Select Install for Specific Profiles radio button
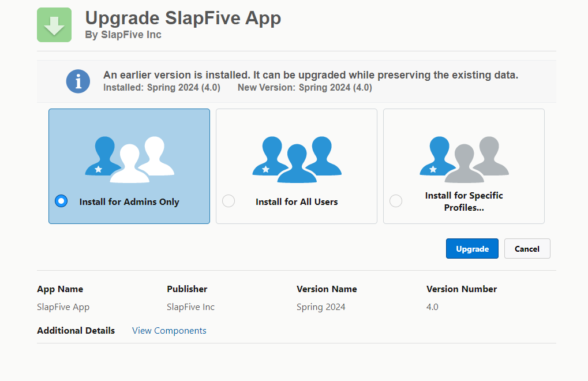Image resolution: width=588 pixels, height=381 pixels. coord(396,201)
